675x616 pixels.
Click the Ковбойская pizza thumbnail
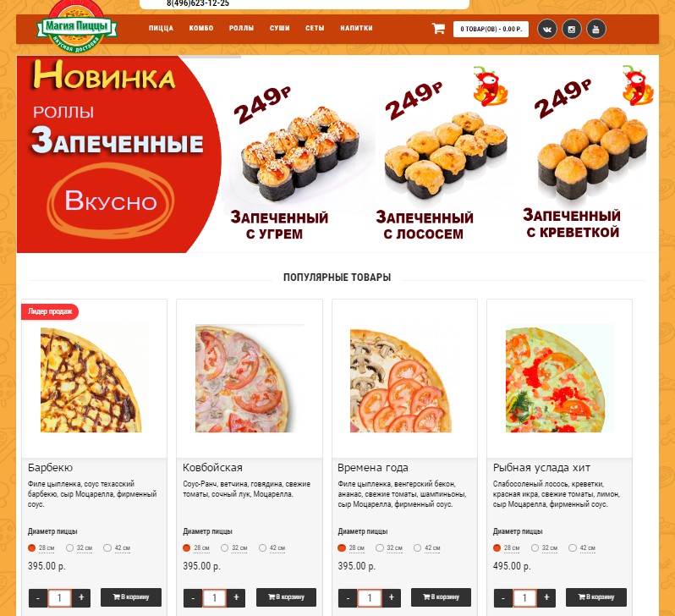[x=250, y=378]
